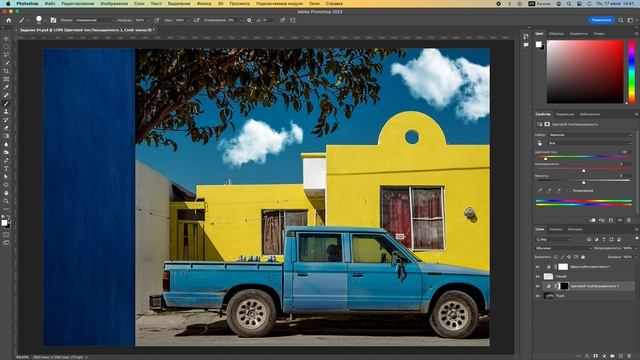640x360 pixels.
Task: Hide Hue/Saturation 1 adjustment layer
Action: click(x=538, y=286)
